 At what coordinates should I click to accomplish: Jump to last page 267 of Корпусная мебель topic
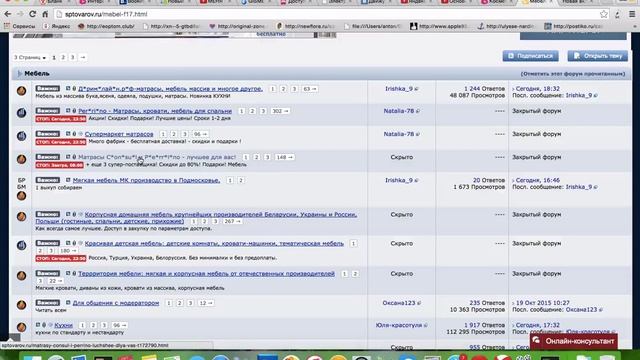coord(232,221)
